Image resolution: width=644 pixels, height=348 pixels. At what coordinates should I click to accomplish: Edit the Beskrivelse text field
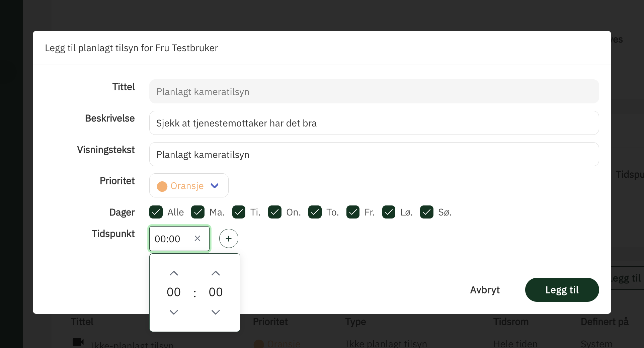pyautogui.click(x=374, y=123)
